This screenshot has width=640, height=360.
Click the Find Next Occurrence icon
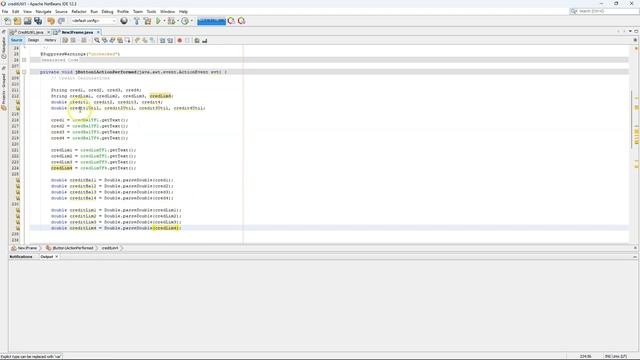pyautogui.click(x=112, y=40)
